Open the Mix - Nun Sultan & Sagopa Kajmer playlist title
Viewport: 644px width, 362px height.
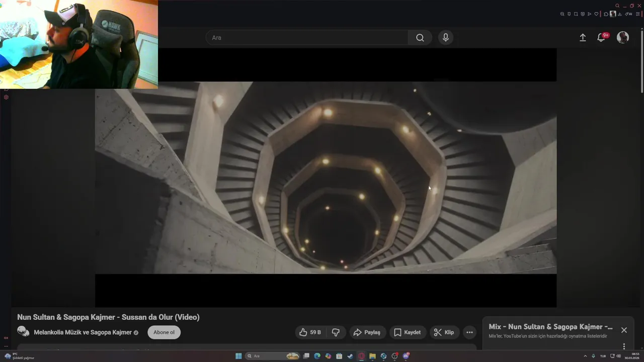pyautogui.click(x=550, y=327)
